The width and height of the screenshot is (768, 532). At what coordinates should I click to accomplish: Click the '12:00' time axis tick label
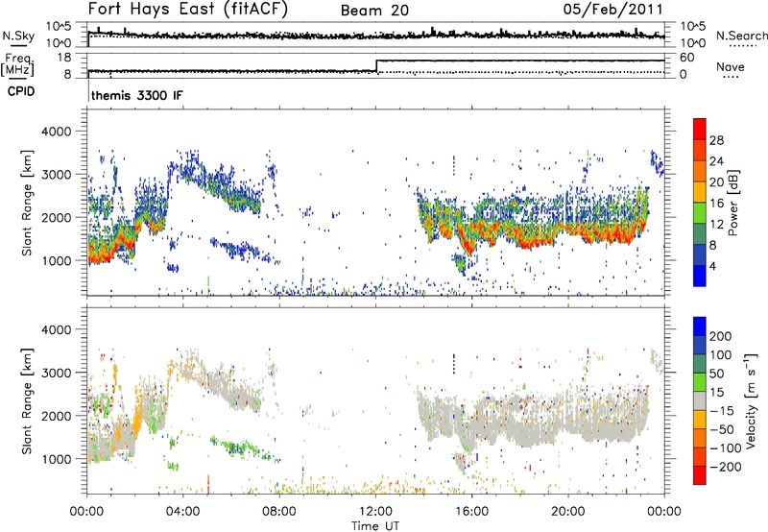375,512
